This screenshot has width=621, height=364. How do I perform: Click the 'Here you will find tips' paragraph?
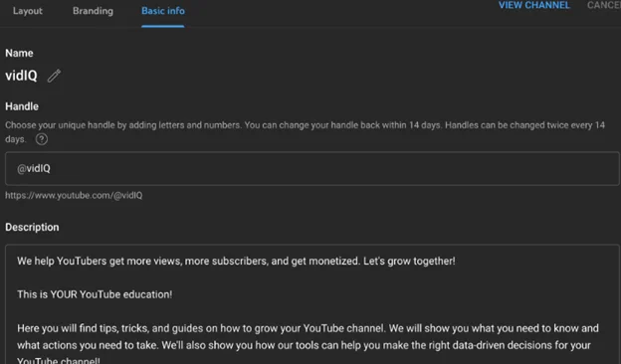pyautogui.click(x=308, y=344)
